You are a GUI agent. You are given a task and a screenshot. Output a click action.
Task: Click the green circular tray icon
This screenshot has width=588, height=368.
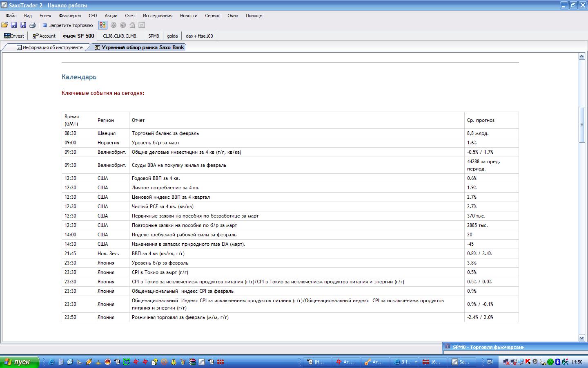coord(550,362)
